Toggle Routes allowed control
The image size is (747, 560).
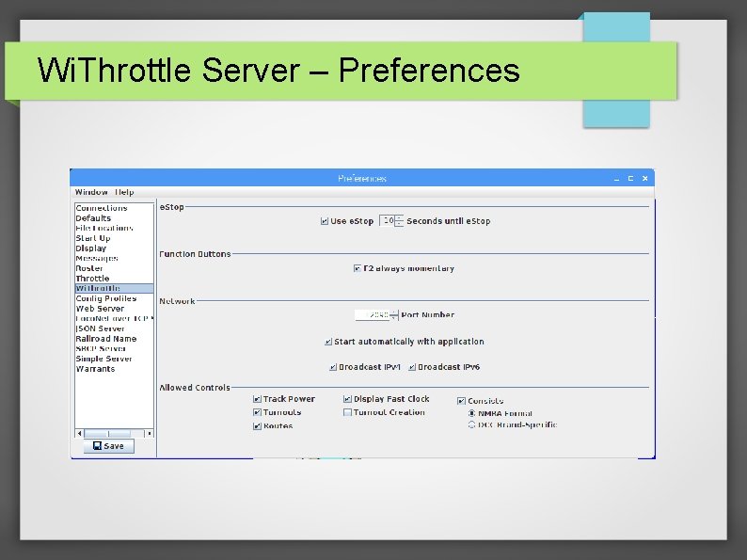pyautogui.click(x=257, y=426)
